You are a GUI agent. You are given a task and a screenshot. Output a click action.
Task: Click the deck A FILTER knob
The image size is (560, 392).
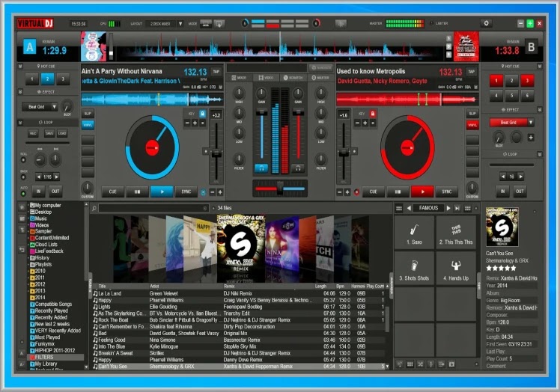pyautogui.click(x=239, y=159)
